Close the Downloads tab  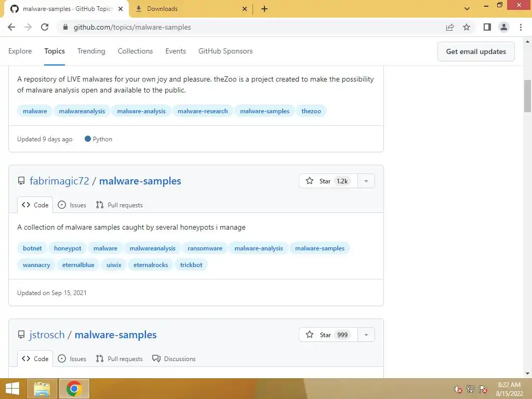[245, 9]
